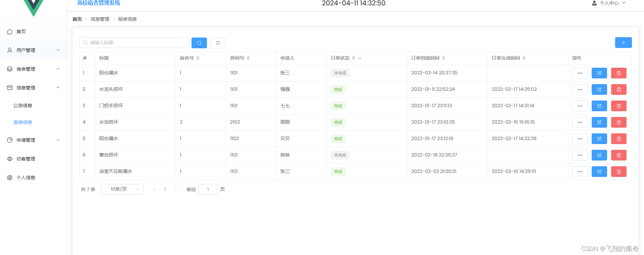Click 完成 status tag for 水龙头损坏
Image resolution: width=644 pixels, height=255 pixels.
coord(338,89)
